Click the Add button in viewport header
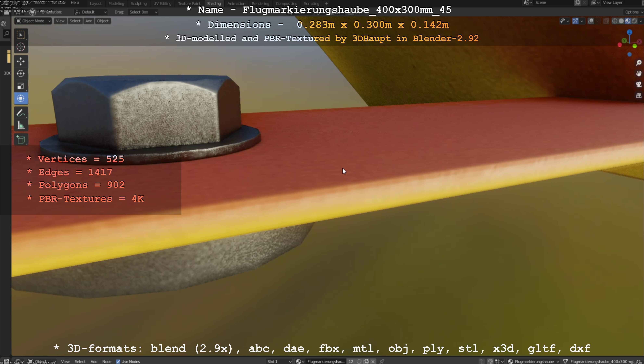The height and width of the screenshot is (364, 644). tap(89, 21)
